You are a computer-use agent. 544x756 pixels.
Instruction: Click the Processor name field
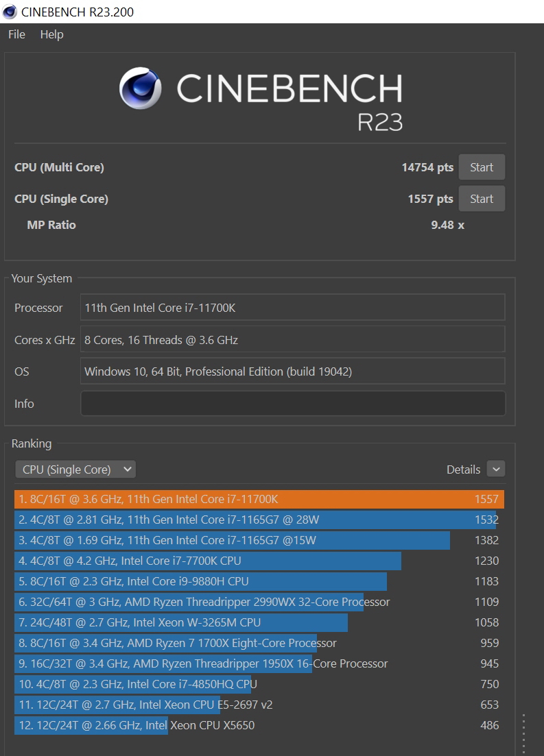pyautogui.click(x=293, y=308)
